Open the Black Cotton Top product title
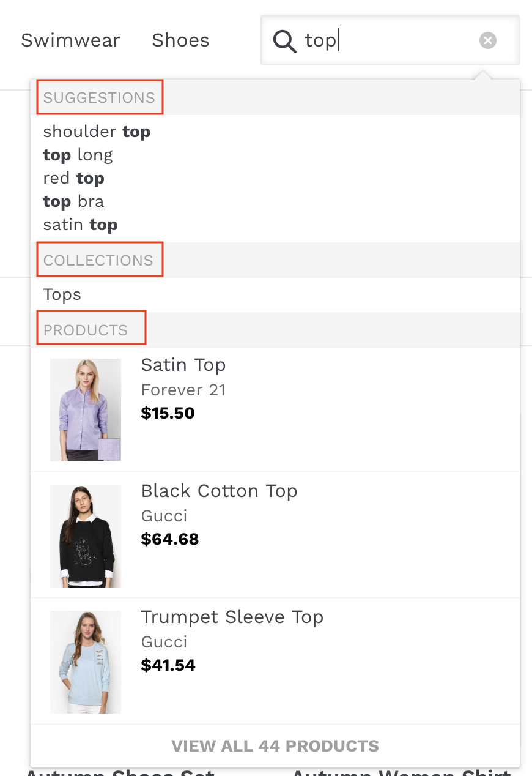This screenshot has height=776, width=532. (219, 491)
